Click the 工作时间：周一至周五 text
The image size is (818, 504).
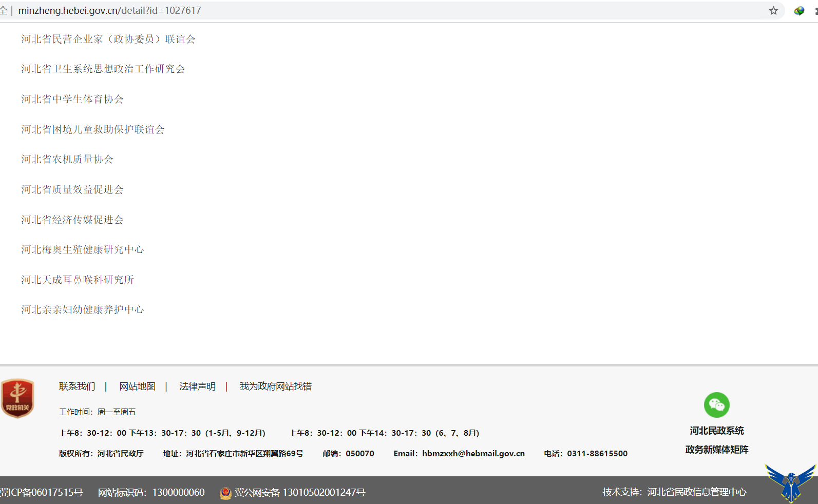[98, 412]
